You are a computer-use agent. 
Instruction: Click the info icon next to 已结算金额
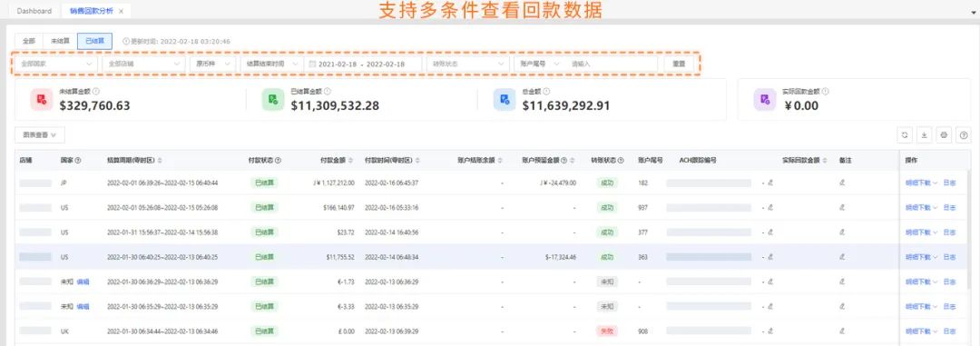[328, 92]
